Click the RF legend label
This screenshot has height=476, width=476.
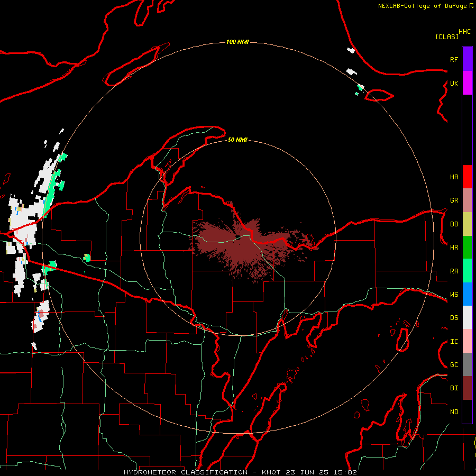click(x=454, y=59)
